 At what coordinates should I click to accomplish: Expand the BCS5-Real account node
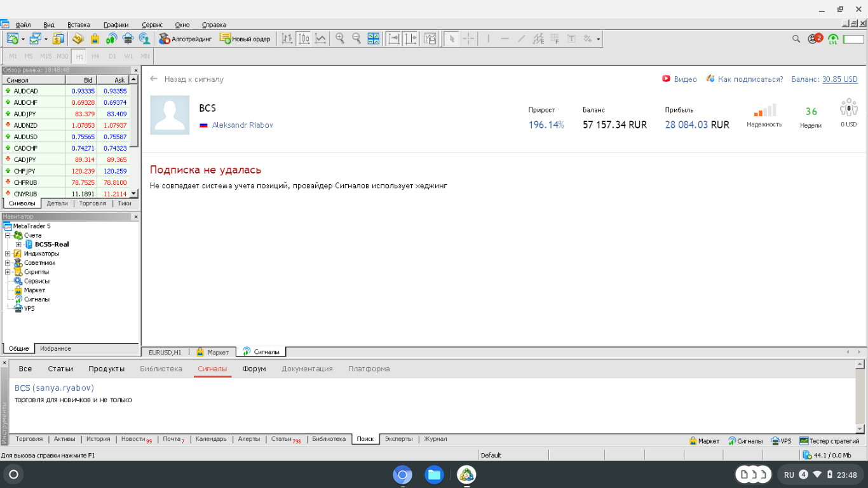click(x=18, y=244)
